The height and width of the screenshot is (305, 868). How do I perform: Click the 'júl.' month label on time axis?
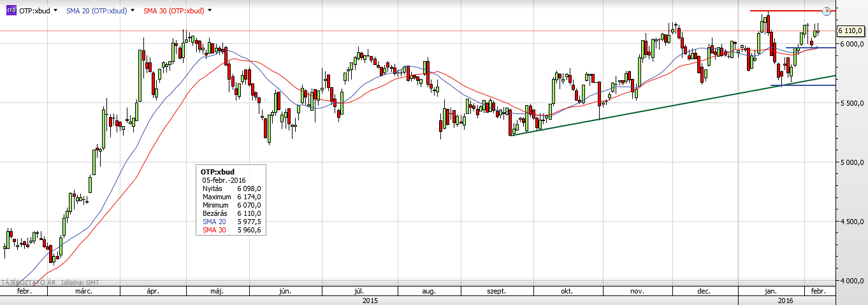click(x=360, y=291)
